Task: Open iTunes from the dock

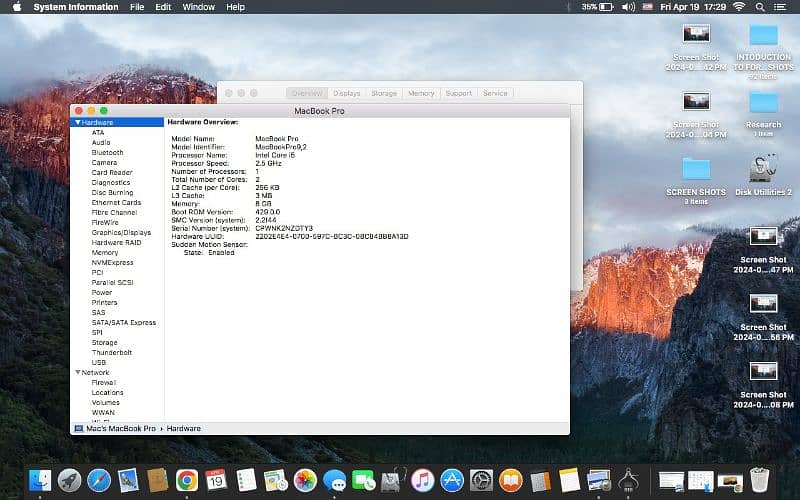Action: (422, 480)
